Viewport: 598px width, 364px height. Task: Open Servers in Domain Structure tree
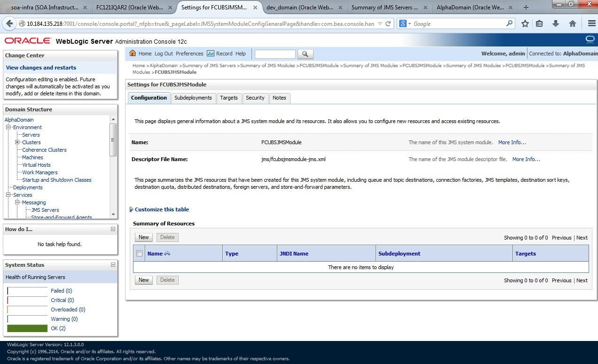[31, 135]
